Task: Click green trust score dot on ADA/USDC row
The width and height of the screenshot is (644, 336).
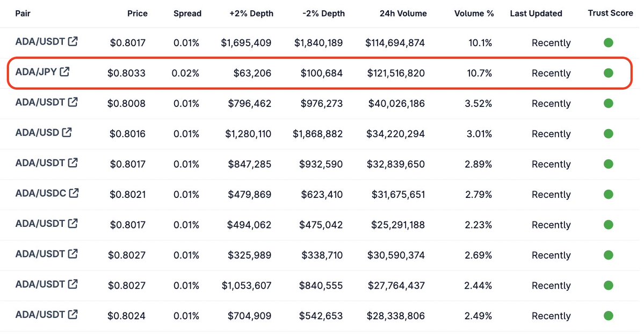Action: point(608,194)
